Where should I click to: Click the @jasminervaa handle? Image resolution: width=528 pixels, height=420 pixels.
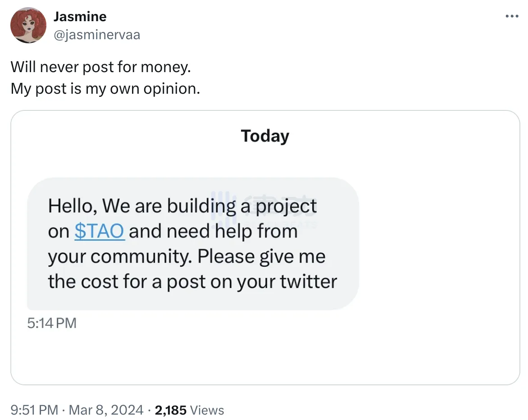[x=96, y=34]
